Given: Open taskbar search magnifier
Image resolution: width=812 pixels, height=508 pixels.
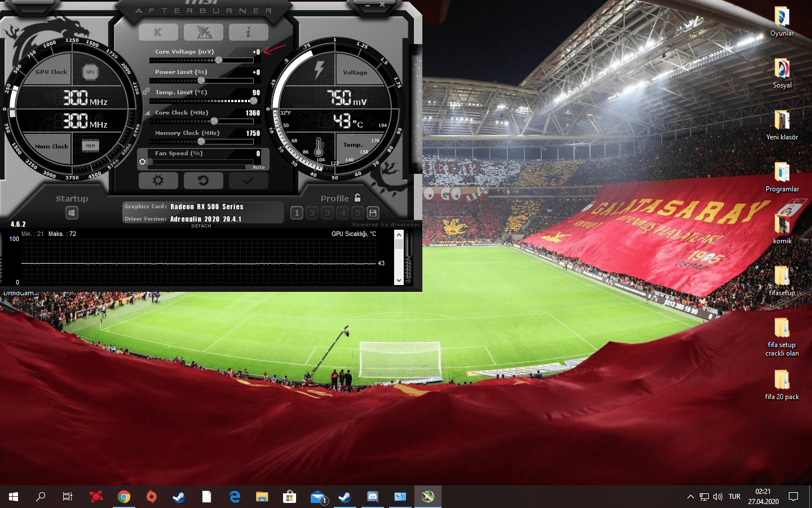Looking at the screenshot, I should point(41,497).
